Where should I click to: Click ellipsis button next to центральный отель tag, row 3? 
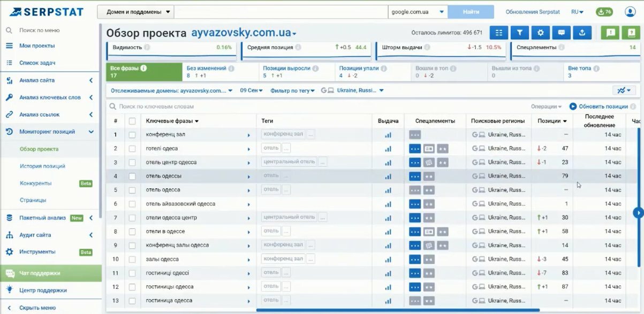point(322,162)
